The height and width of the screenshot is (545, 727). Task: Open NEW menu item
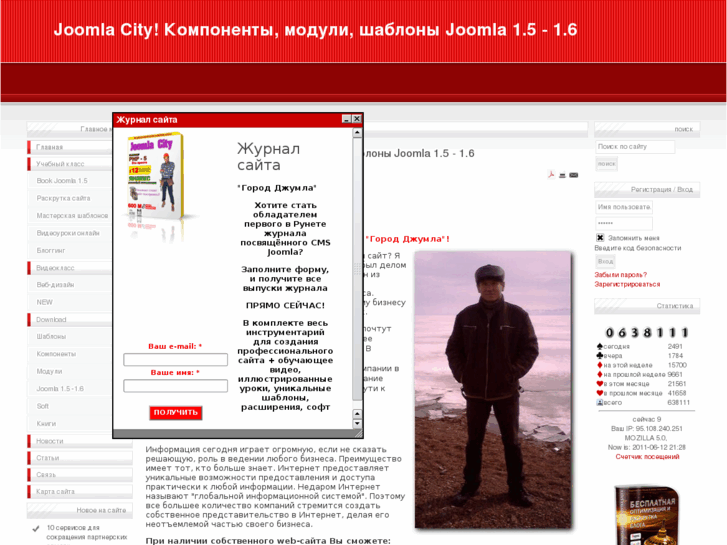pyautogui.click(x=70, y=302)
